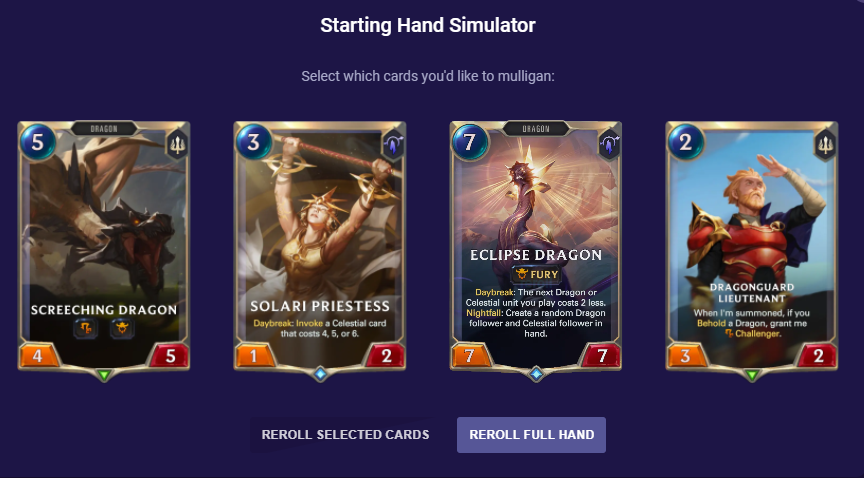Click the Reroll Selected Cards button

point(345,434)
